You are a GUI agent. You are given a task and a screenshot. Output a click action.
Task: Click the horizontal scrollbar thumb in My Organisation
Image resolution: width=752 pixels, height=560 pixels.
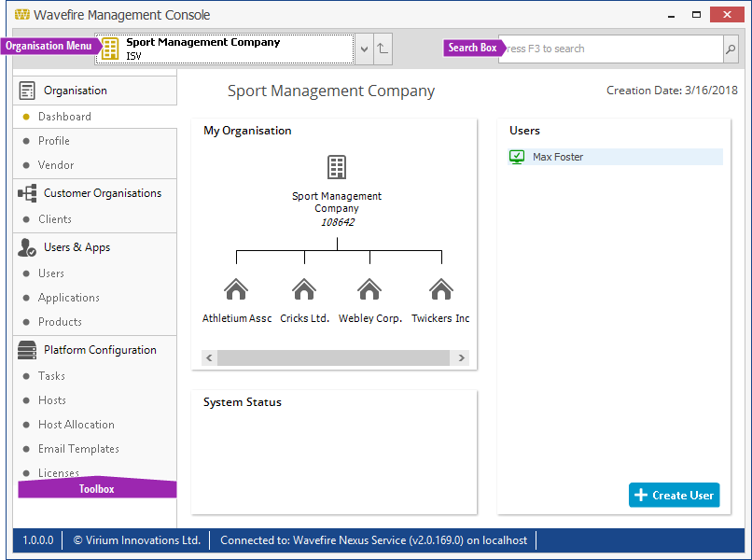(333, 358)
